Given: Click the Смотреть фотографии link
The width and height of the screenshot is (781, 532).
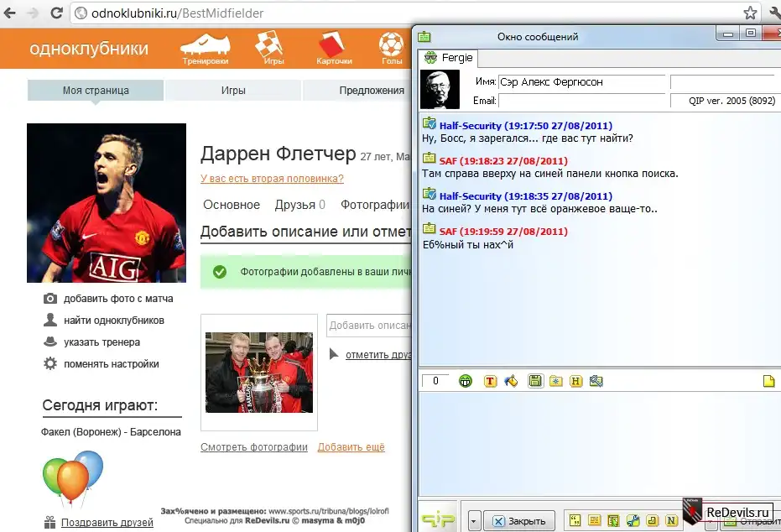Looking at the screenshot, I should point(253,447).
